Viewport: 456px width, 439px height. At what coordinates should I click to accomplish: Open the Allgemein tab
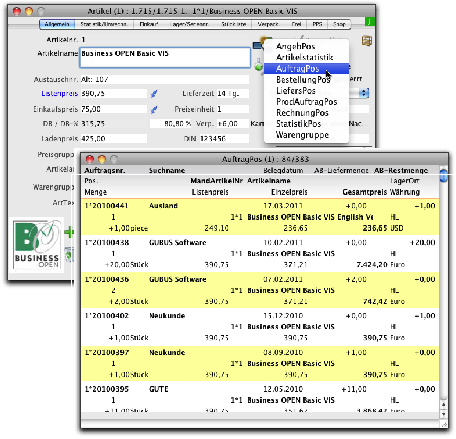coord(57,24)
